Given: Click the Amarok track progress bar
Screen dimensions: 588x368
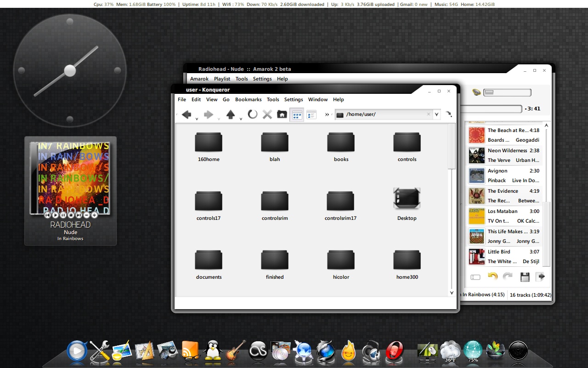Looking at the screenshot, I should tap(492, 109).
